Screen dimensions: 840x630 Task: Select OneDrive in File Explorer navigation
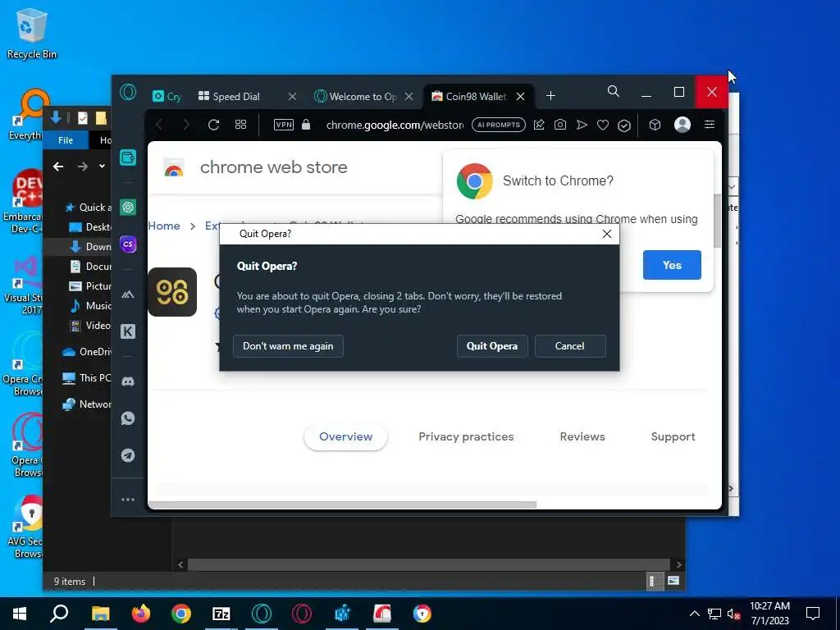(x=87, y=351)
